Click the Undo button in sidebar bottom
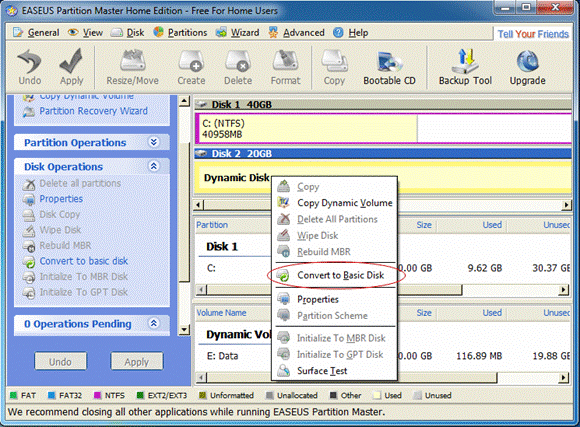The image size is (580, 427). 61,362
